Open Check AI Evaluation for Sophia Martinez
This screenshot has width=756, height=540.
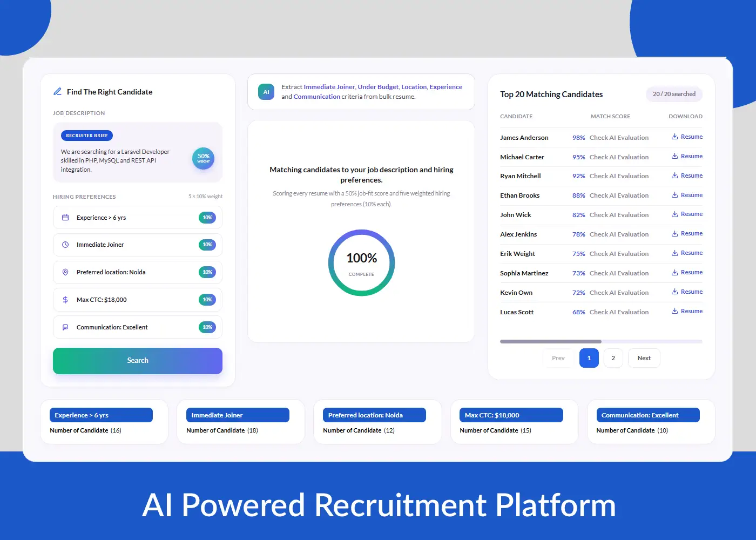coord(619,273)
